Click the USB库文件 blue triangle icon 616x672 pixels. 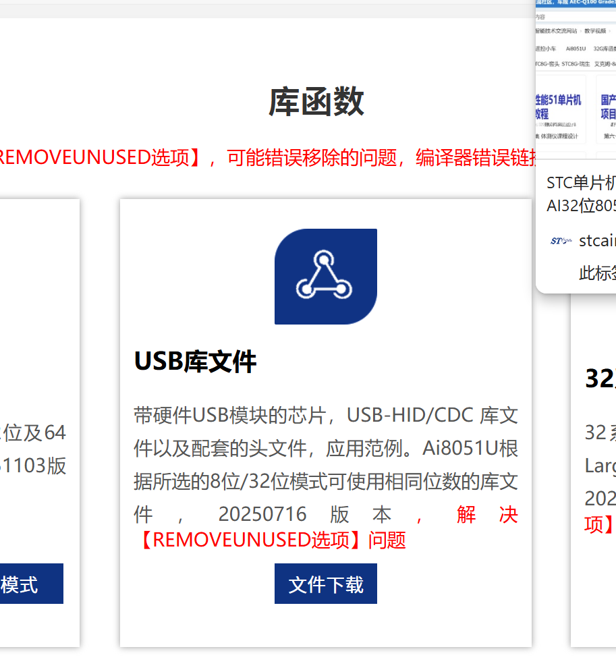pos(325,276)
